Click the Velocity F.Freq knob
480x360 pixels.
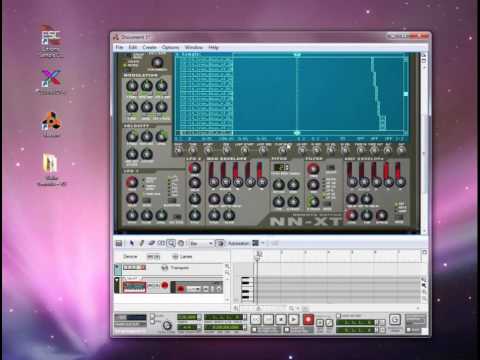pos(132,136)
